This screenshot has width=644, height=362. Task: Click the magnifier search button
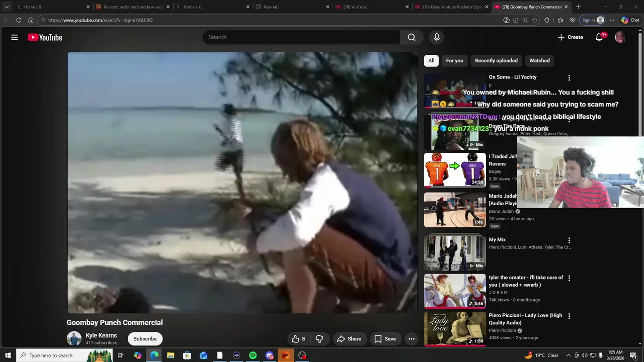tap(412, 37)
